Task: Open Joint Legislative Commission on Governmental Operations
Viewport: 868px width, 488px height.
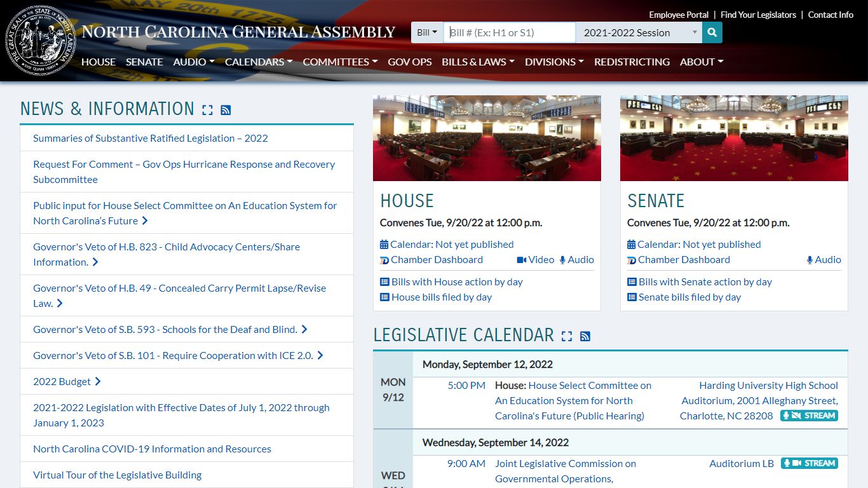Action: coord(566,471)
